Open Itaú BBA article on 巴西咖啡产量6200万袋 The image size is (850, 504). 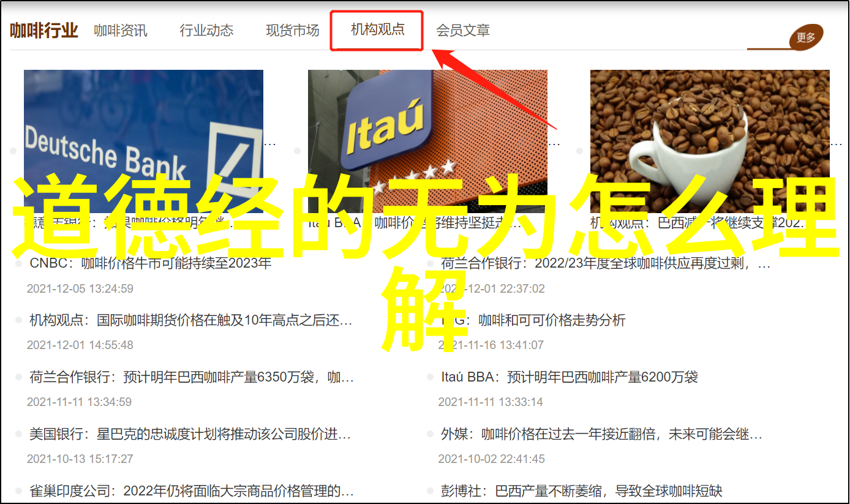pyautogui.click(x=570, y=377)
